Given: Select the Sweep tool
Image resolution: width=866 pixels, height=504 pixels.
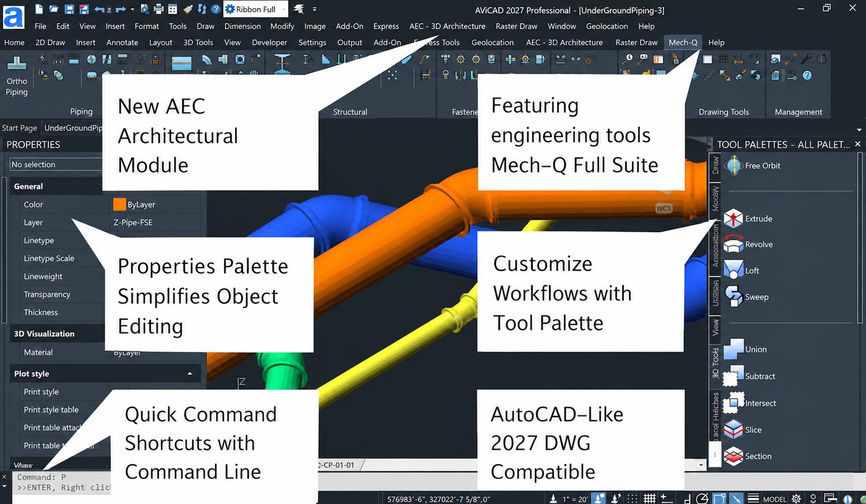Looking at the screenshot, I should coord(747,297).
